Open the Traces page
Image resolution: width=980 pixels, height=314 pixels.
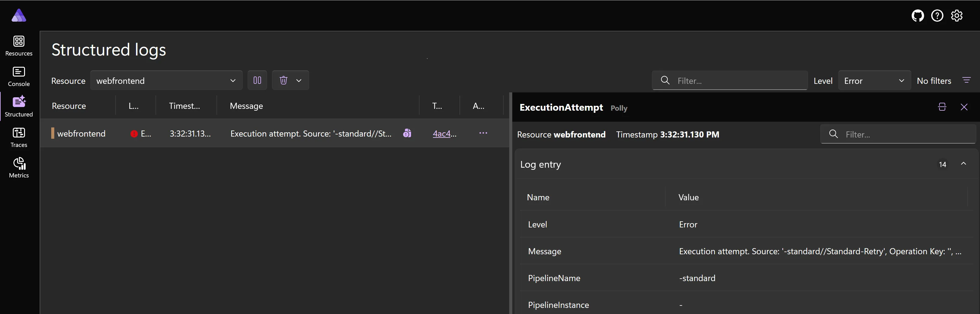[19, 137]
